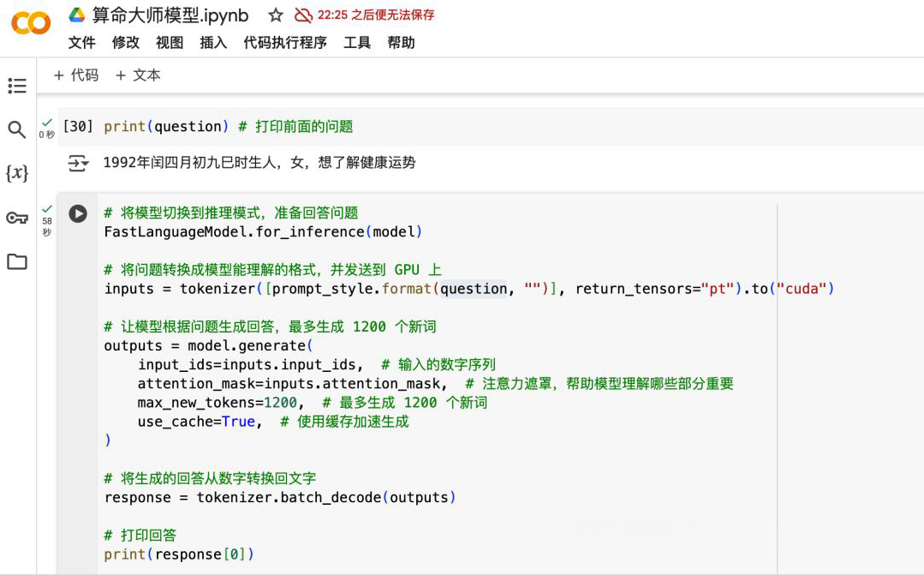
Task: Click the 58 秒 execution status checkmark
Action: point(47,209)
